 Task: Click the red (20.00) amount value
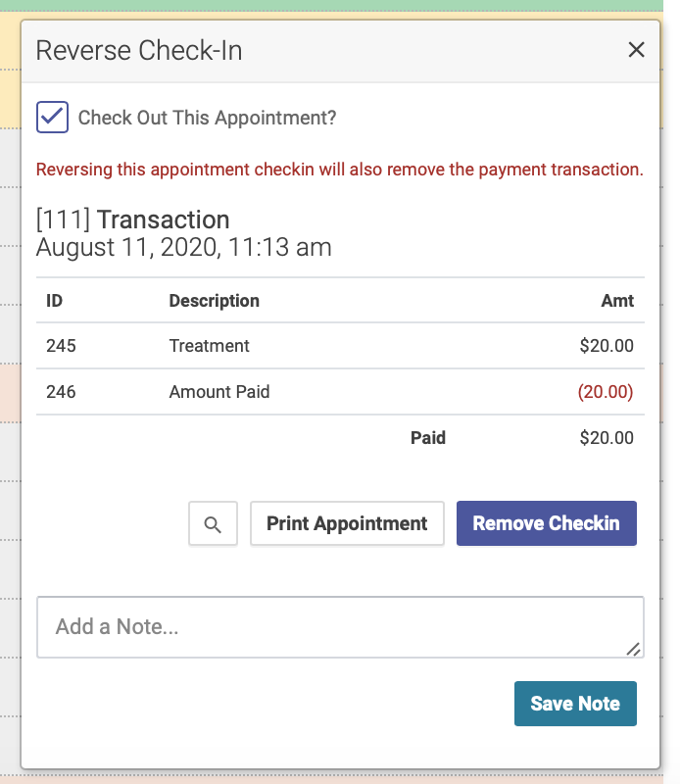pyautogui.click(x=606, y=391)
